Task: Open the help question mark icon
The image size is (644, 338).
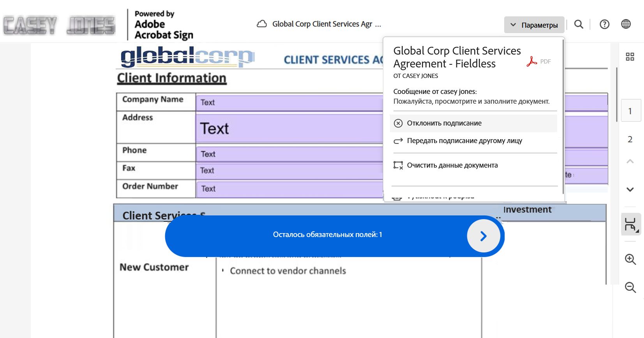Action: [604, 24]
